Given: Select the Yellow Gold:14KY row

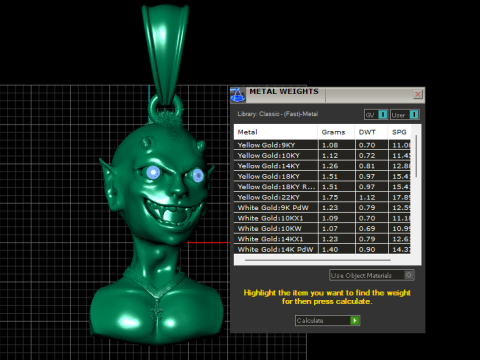Looking at the screenshot, I should (322, 166).
